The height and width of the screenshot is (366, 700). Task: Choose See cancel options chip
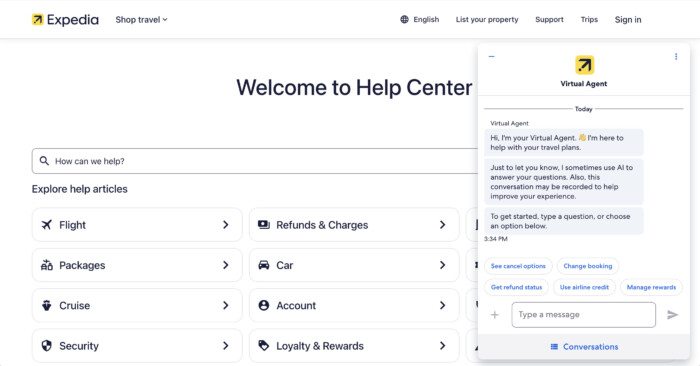(518, 266)
